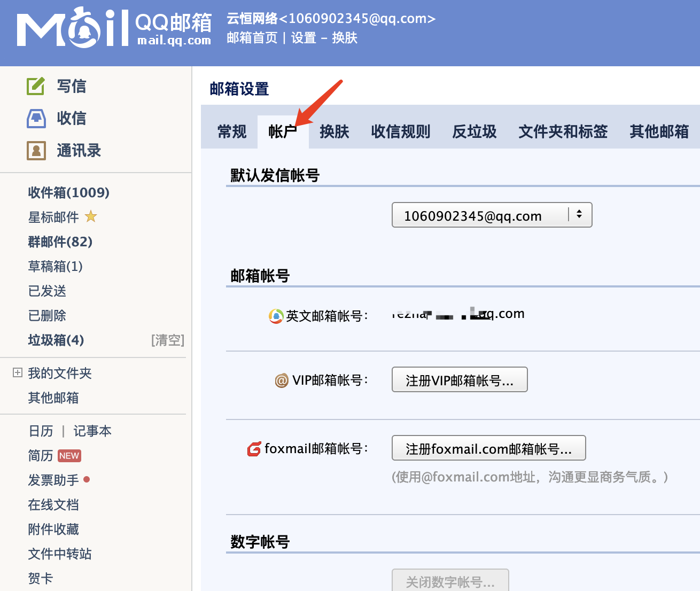Click the compose mail pencil icon

(x=36, y=85)
